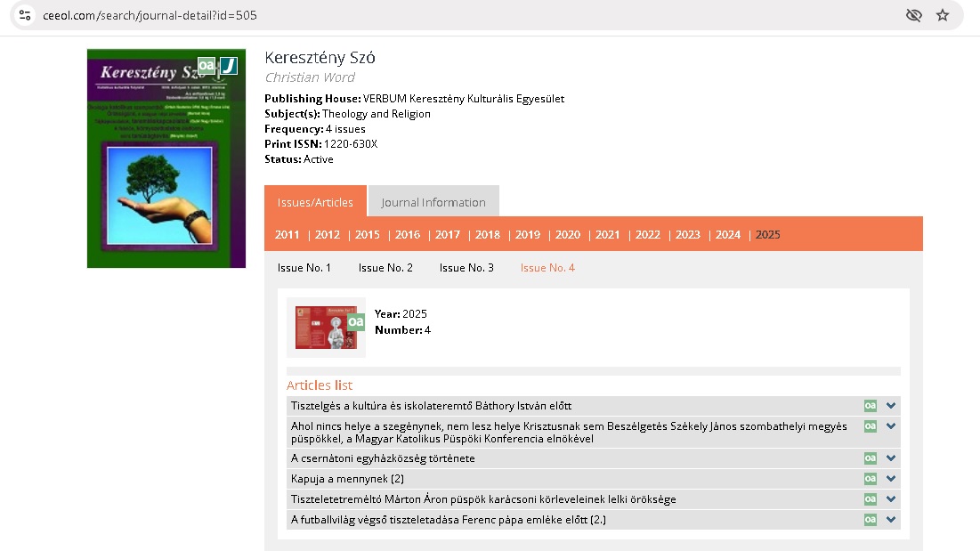Open Issue No. 2

385,268
